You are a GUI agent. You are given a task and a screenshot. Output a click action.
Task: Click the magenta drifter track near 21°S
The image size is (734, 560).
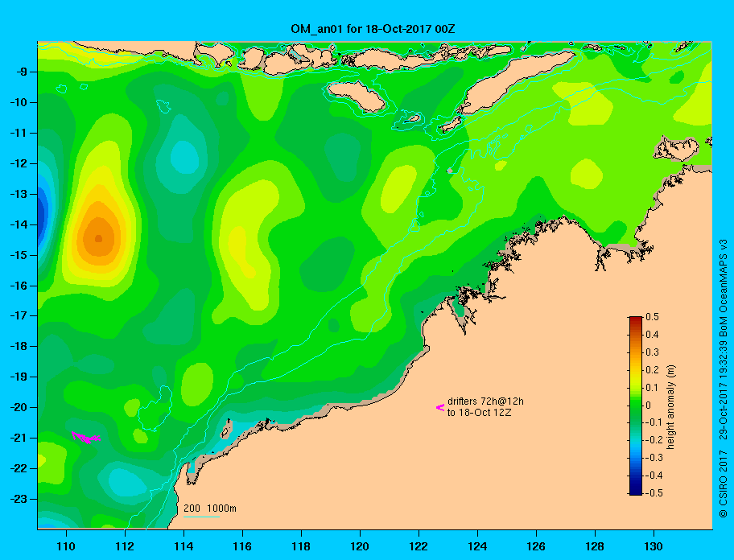86,438
